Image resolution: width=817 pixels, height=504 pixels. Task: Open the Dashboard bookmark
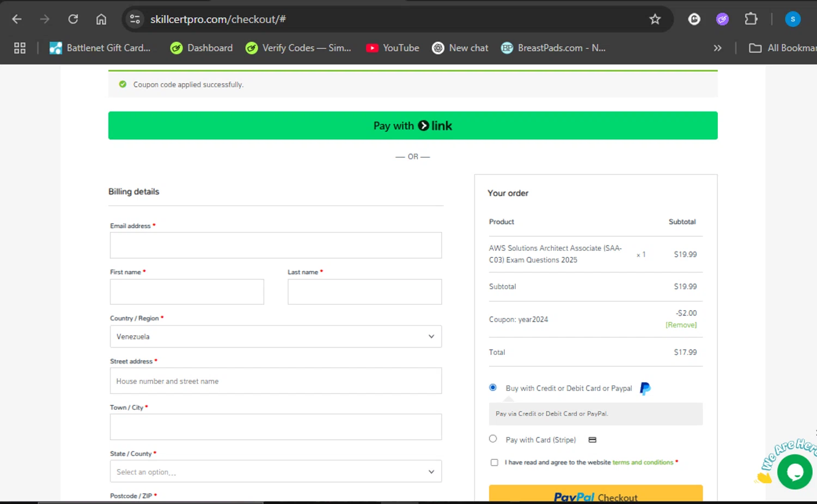[x=202, y=48]
